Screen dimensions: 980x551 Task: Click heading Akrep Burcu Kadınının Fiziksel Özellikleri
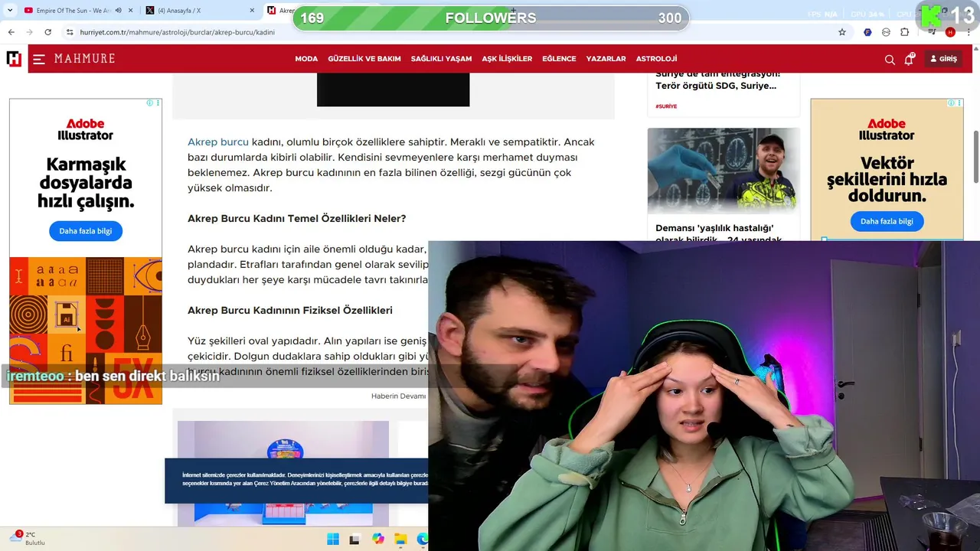[x=290, y=310]
